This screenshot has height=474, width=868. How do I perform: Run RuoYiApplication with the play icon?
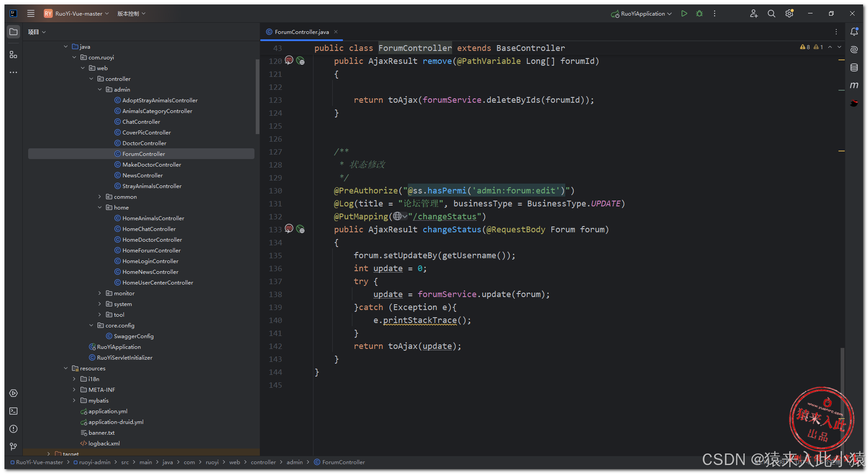684,13
